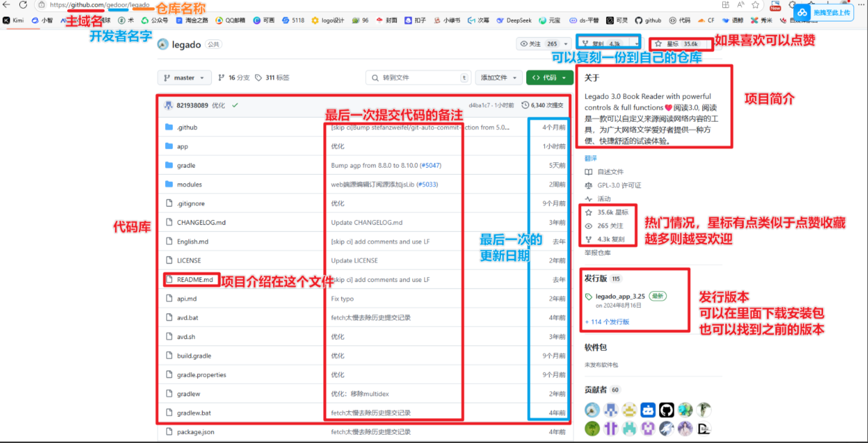Viewport: 868px width, 443px height.
Task: Reload the page with refresh icon
Action: (x=22, y=5)
